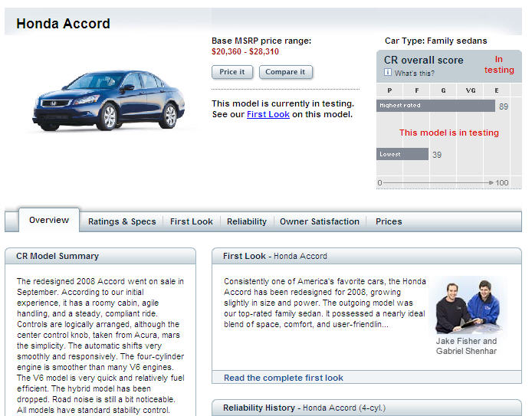
Task: Click the info icon beside What's this?
Action: click(388, 73)
